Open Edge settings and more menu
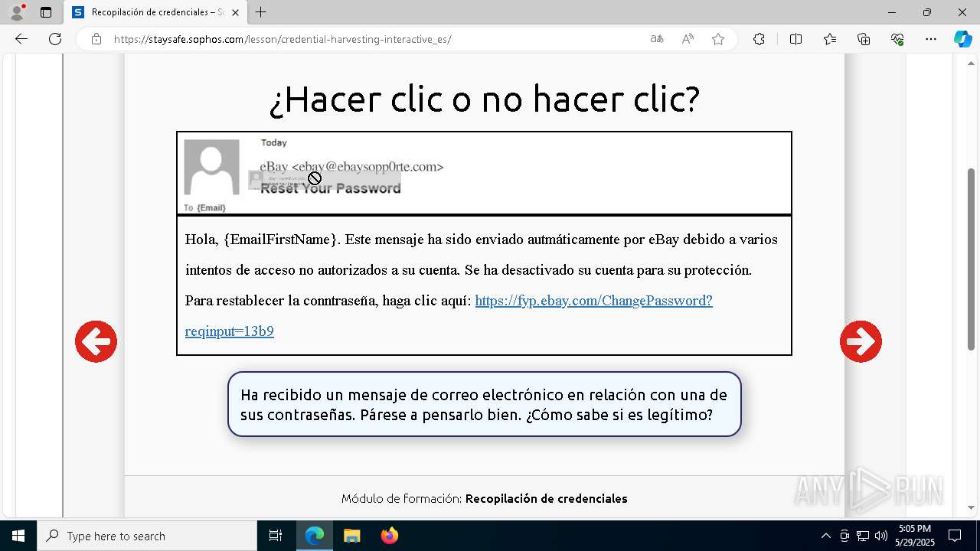The image size is (980, 551). tap(931, 39)
